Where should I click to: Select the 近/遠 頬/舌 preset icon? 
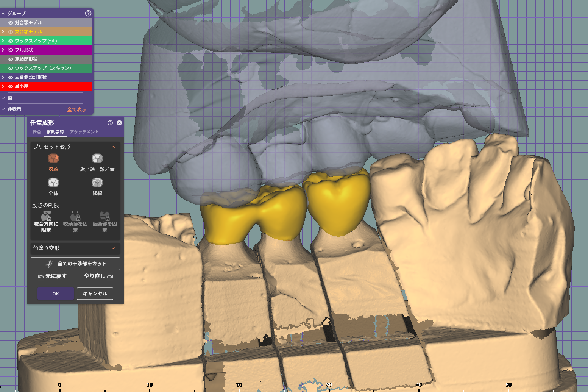pyautogui.click(x=97, y=158)
